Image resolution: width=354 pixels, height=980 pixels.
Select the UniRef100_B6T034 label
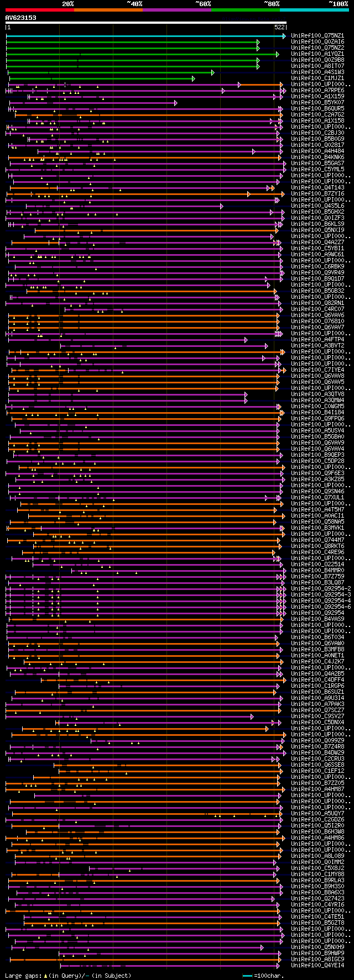tap(317, 637)
